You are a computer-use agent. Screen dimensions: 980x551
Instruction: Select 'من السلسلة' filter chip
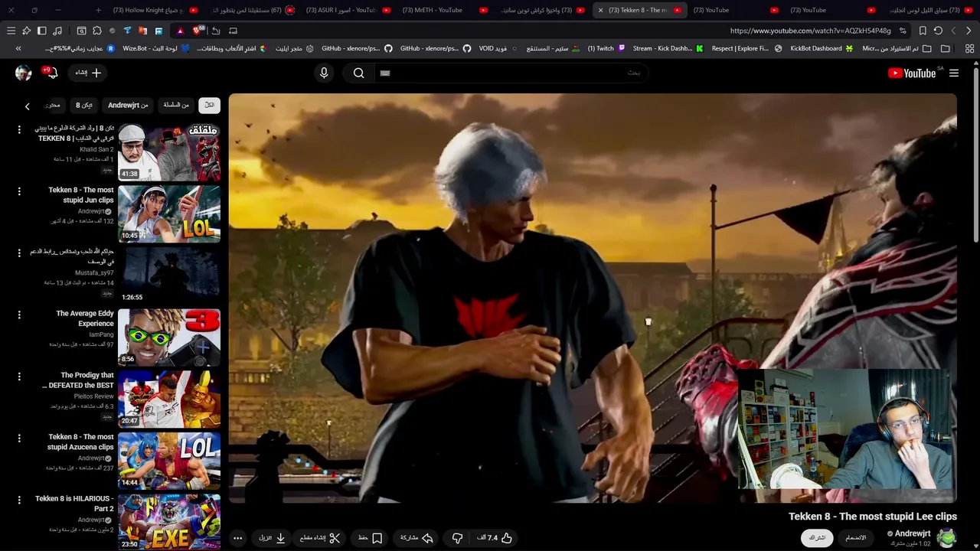(x=176, y=105)
